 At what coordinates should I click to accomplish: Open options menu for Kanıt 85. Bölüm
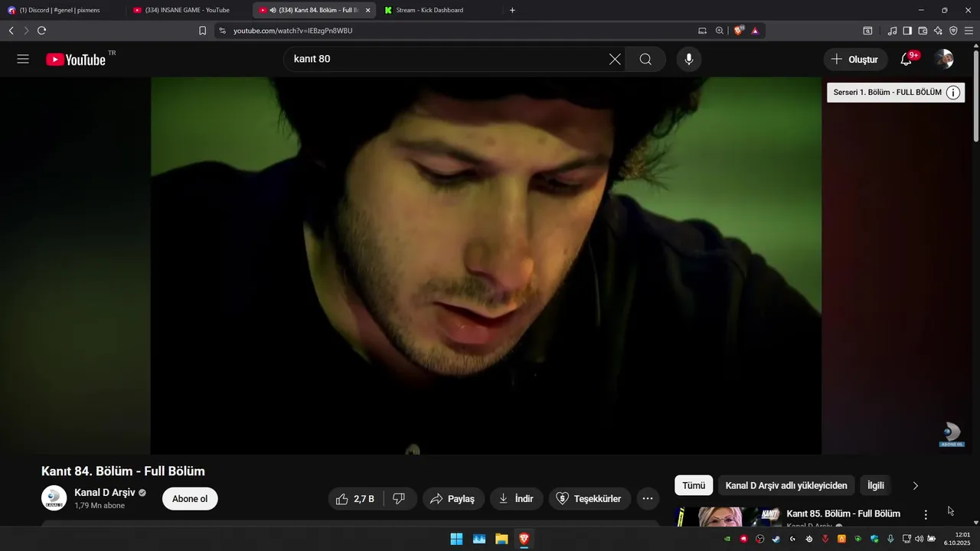926,514
